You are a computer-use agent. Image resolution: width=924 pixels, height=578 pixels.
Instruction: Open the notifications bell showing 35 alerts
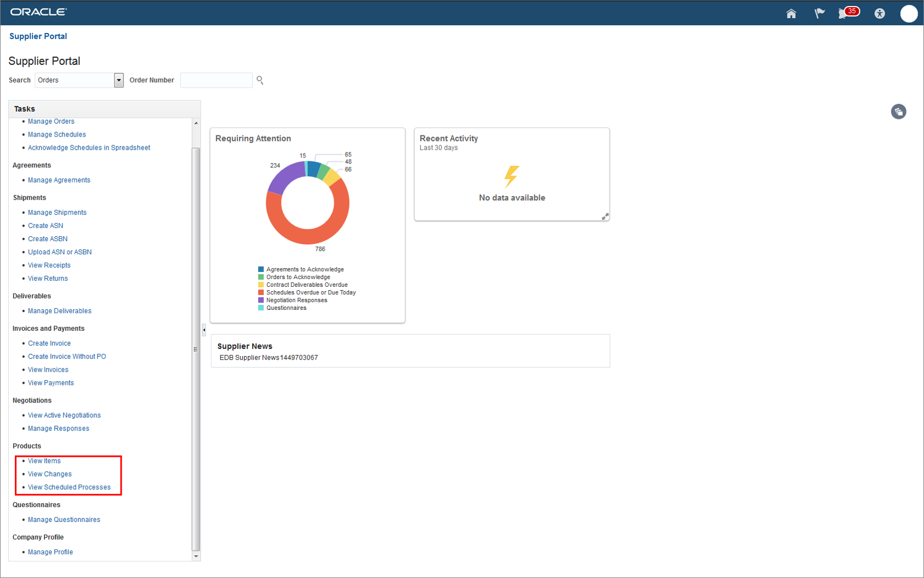tap(844, 13)
